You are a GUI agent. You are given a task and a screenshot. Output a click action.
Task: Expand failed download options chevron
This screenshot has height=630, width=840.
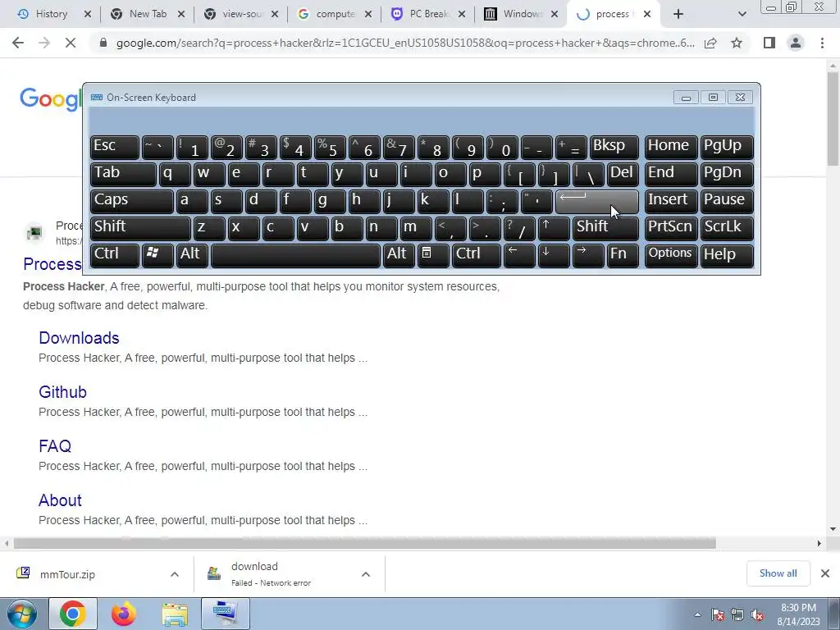(365, 574)
